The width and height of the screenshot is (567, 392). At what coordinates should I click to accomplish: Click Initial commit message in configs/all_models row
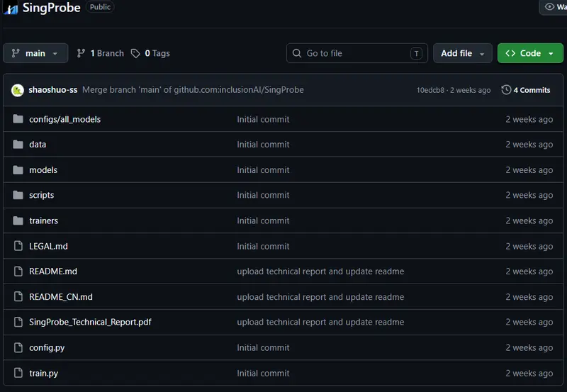point(263,119)
